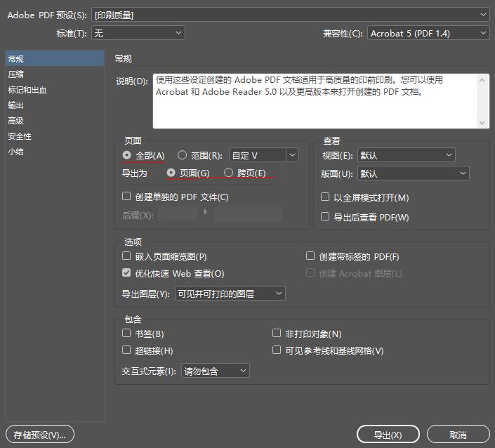
Task: Open the 兼容性 Acrobat 5 dropdown
Action: click(428, 33)
